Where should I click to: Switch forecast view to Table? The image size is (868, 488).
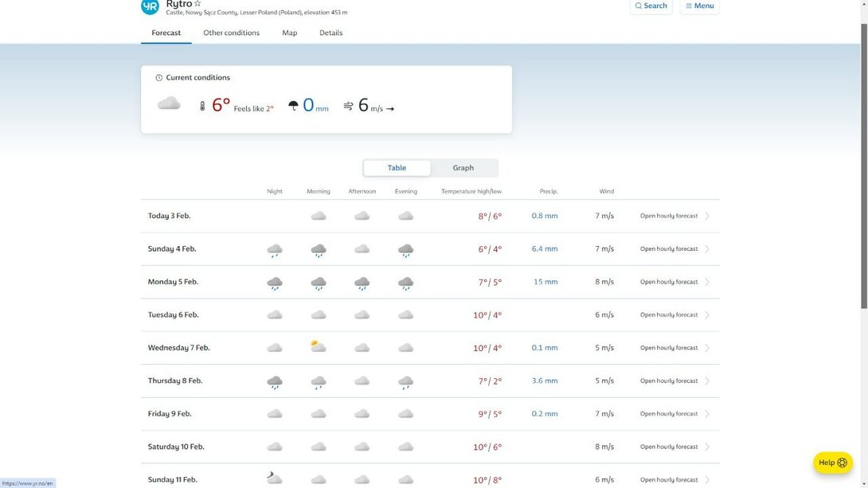coord(397,168)
